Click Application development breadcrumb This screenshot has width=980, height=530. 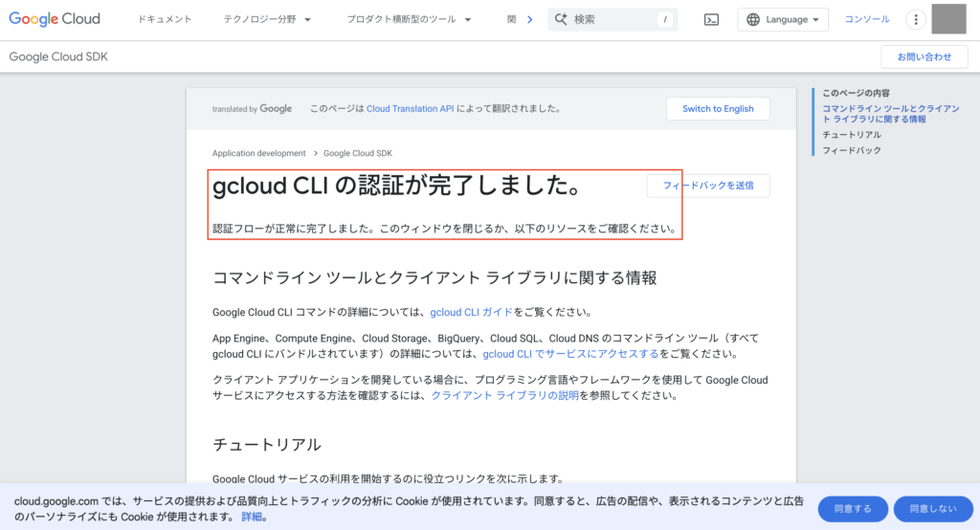point(258,153)
